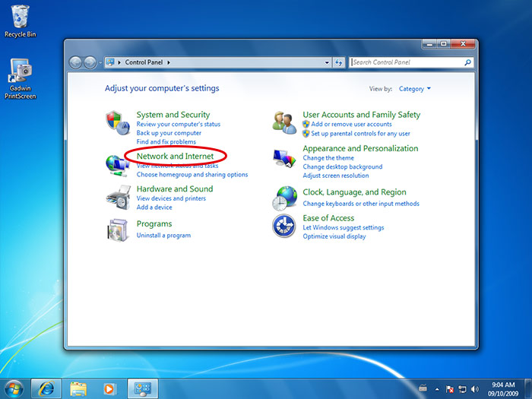Click the Appearance and Personalization monitor icon

284,158
